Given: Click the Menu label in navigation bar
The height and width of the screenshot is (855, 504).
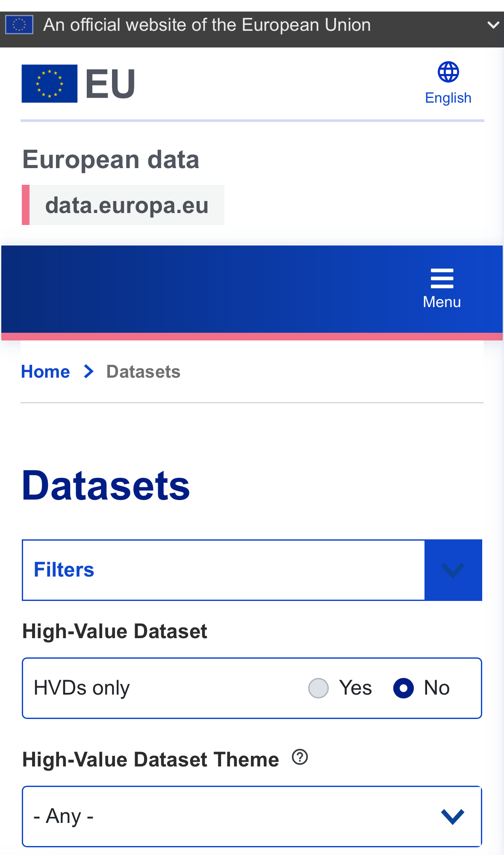Looking at the screenshot, I should coord(442,302).
